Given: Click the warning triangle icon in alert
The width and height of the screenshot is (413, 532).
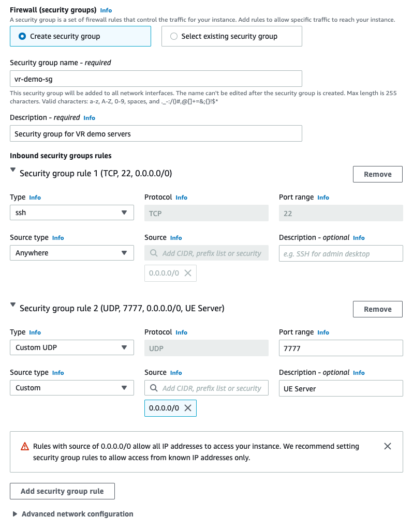Looking at the screenshot, I should [x=25, y=446].
